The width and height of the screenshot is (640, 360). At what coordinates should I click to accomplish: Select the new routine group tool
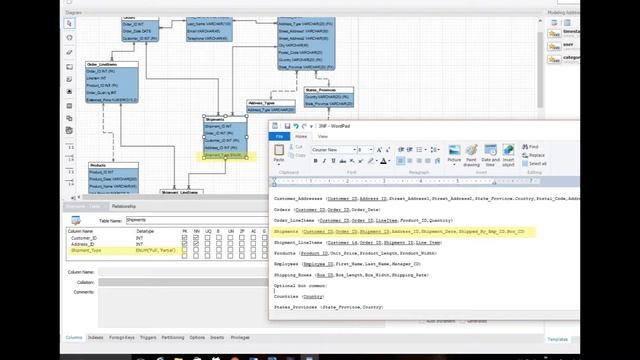point(69,131)
